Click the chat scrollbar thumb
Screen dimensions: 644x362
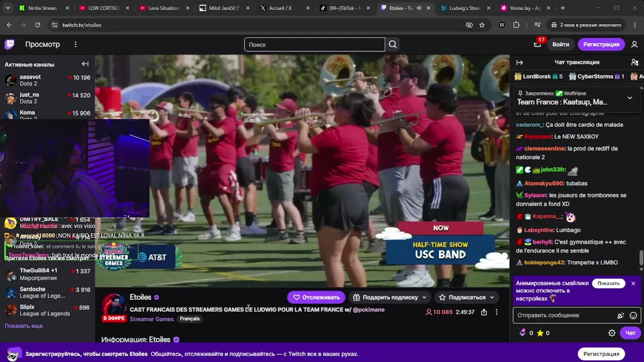[x=641, y=257]
